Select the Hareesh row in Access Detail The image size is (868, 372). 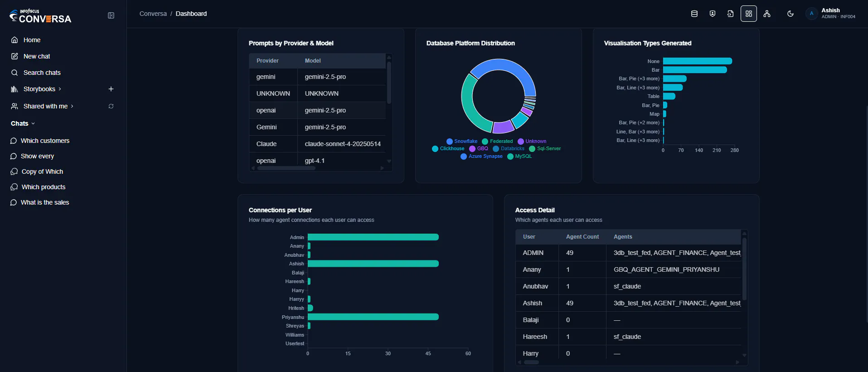pyautogui.click(x=628, y=337)
